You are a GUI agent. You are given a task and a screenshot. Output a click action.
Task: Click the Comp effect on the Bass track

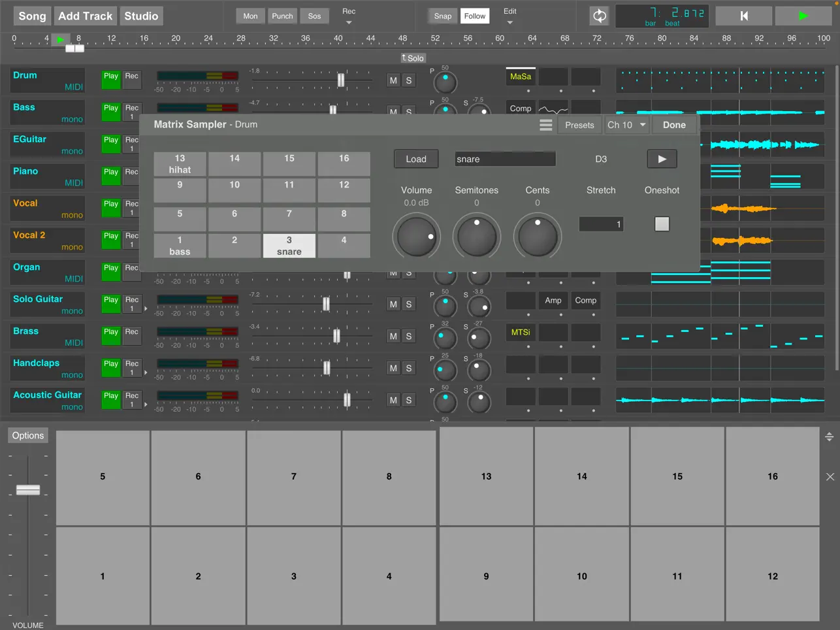(x=521, y=108)
